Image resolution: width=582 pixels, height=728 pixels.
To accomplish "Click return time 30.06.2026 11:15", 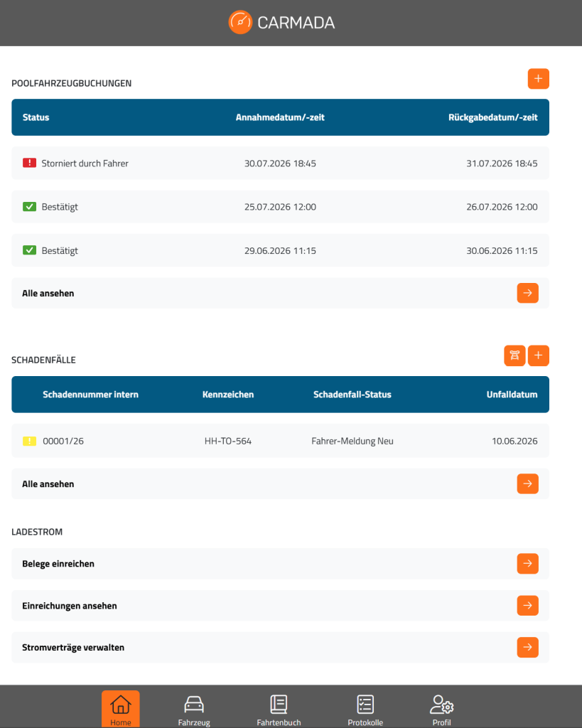I will [x=502, y=251].
